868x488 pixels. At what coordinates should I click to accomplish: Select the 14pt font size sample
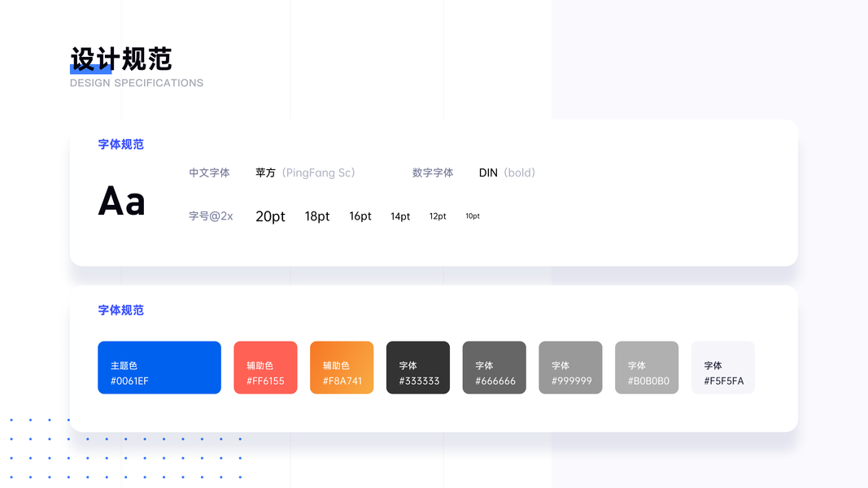[x=400, y=216]
